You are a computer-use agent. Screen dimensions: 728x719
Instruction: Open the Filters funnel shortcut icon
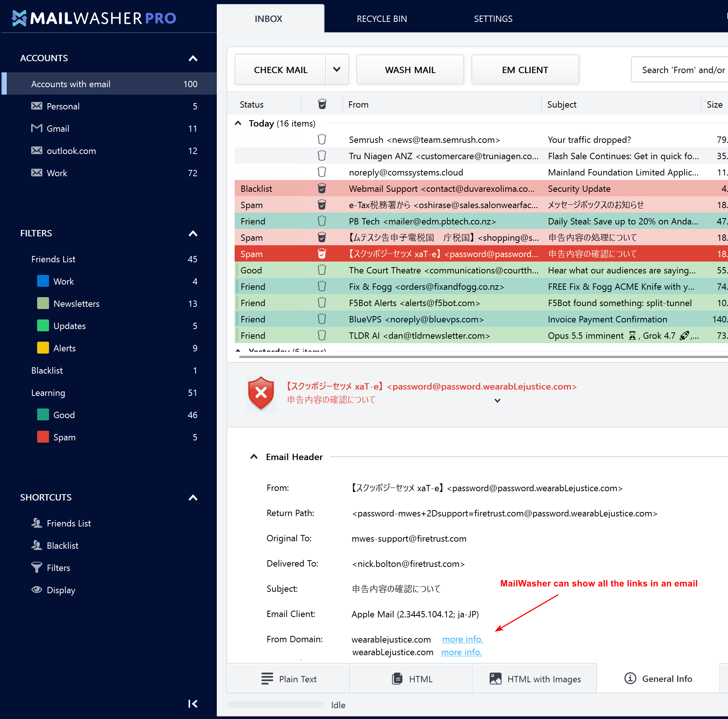tap(36, 567)
